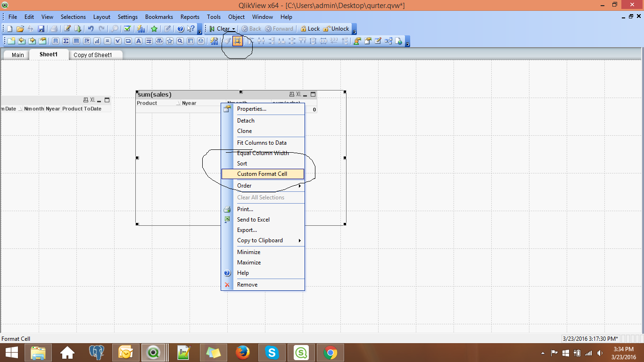Click the Reload script icon
The height and width of the screenshot is (362, 644).
pyautogui.click(x=78, y=29)
